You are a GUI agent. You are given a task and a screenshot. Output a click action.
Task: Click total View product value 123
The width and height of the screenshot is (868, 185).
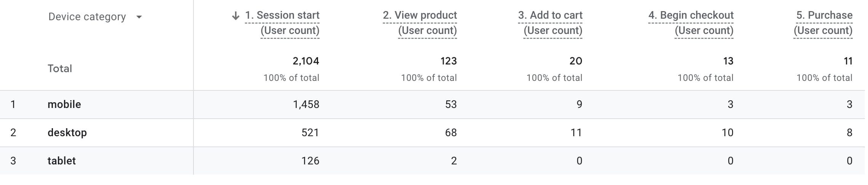pos(449,61)
